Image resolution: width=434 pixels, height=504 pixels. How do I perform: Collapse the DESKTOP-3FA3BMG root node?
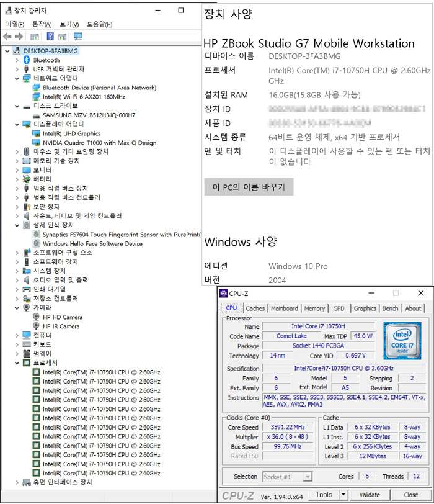7,51
